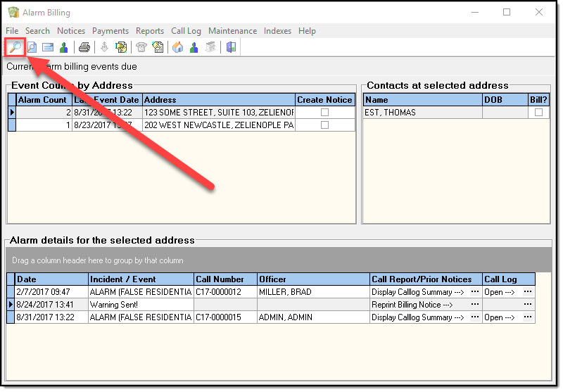Click the exit door icon in toolbar
This screenshot has width=563, height=392.
[231, 47]
